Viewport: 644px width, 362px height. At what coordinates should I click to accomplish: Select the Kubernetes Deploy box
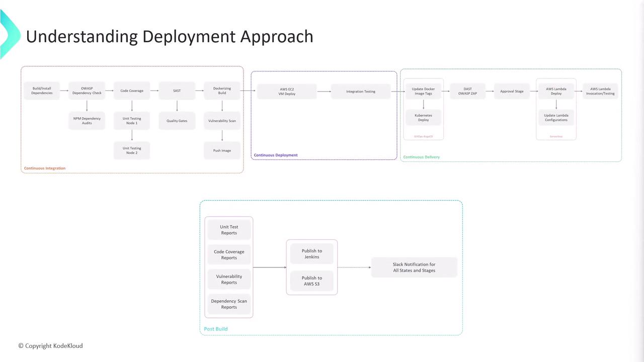(x=423, y=118)
